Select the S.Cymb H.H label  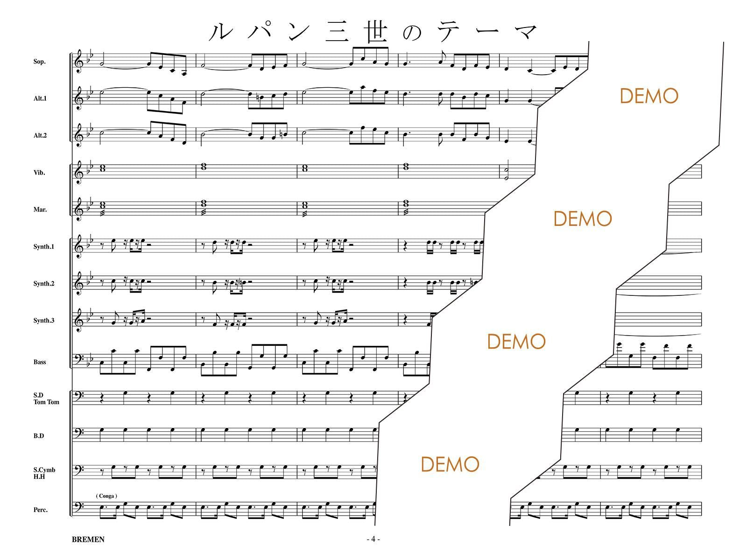pos(44,473)
